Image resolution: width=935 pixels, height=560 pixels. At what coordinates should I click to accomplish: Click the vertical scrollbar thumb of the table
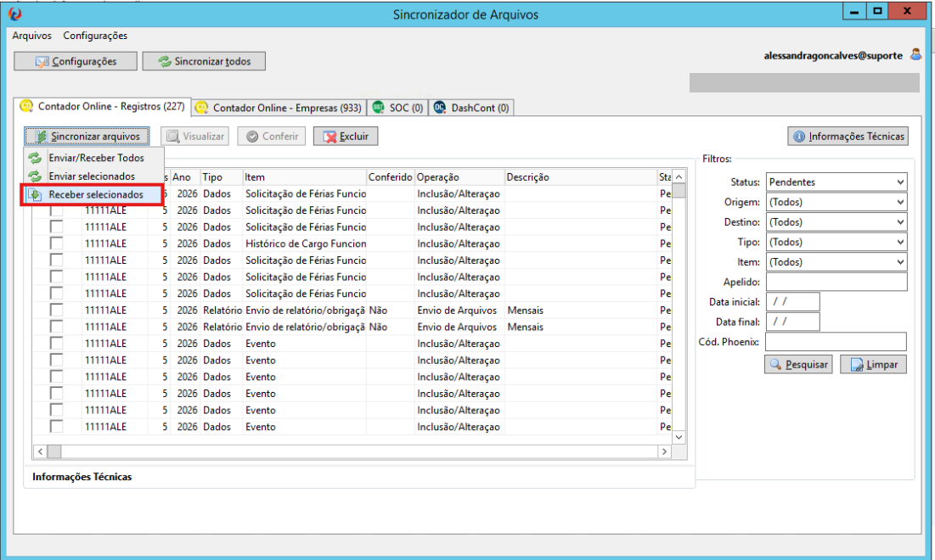click(679, 191)
